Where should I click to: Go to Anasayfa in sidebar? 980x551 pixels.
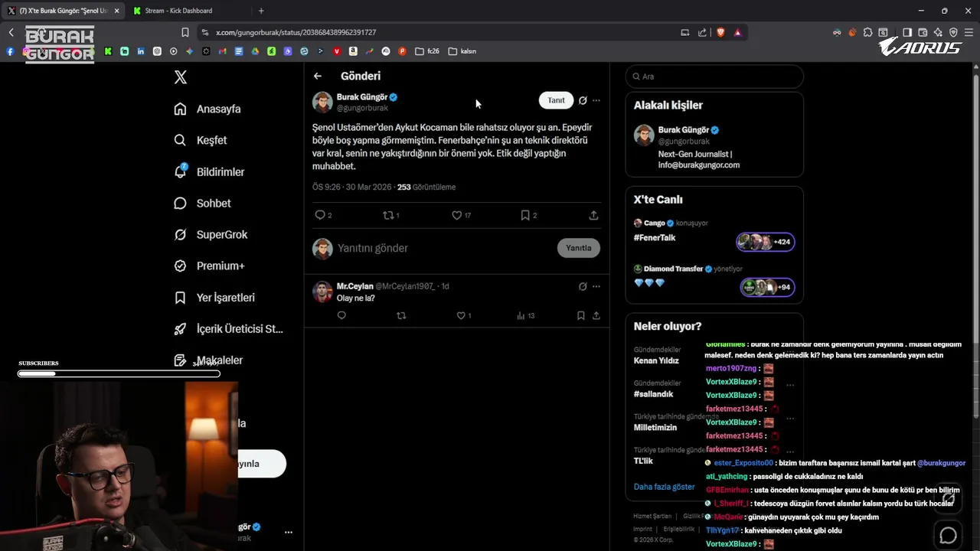coord(207,109)
